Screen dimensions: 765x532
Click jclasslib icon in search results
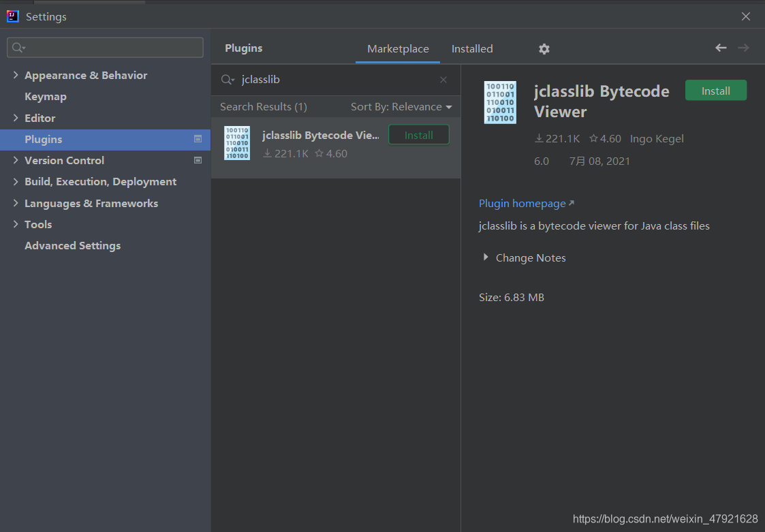click(x=236, y=143)
